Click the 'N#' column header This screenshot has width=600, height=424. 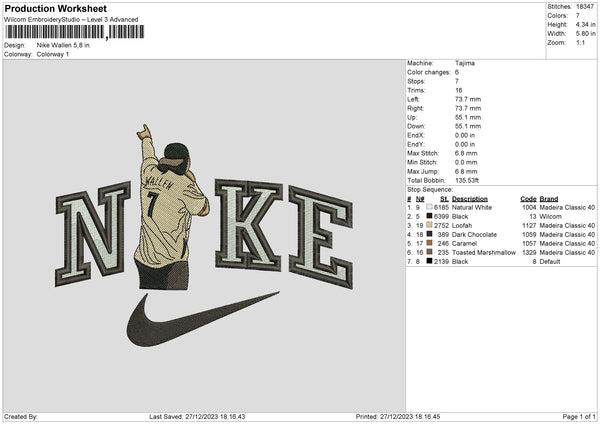point(420,199)
